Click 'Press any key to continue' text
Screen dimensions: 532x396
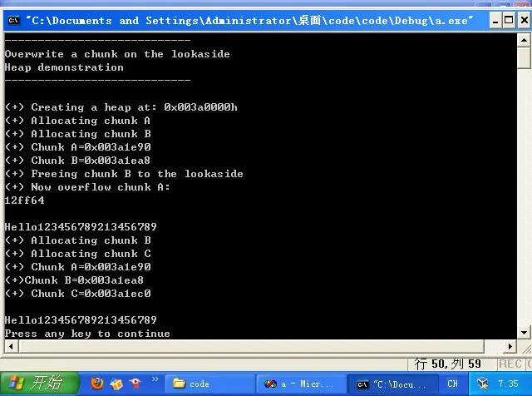pyautogui.click(x=87, y=334)
